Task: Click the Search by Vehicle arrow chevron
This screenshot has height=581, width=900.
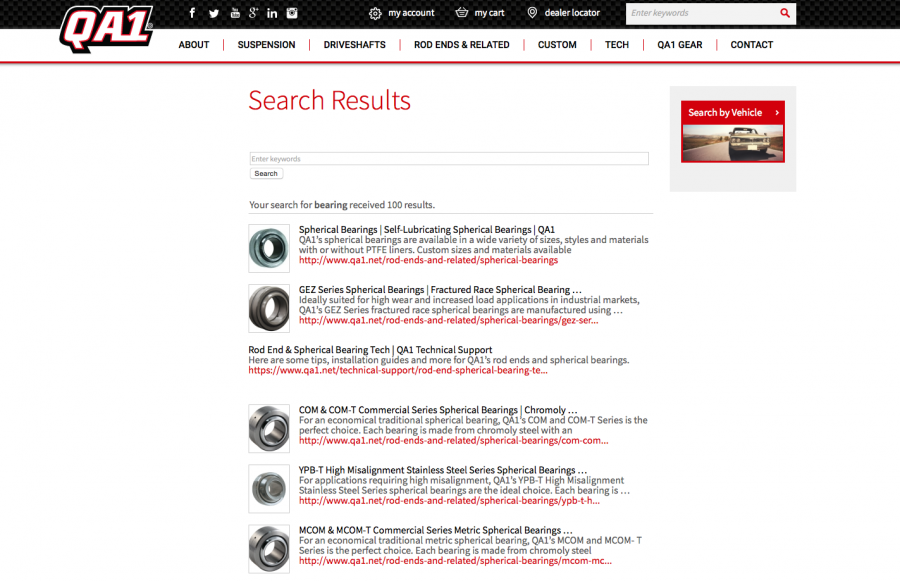Action: [777, 113]
